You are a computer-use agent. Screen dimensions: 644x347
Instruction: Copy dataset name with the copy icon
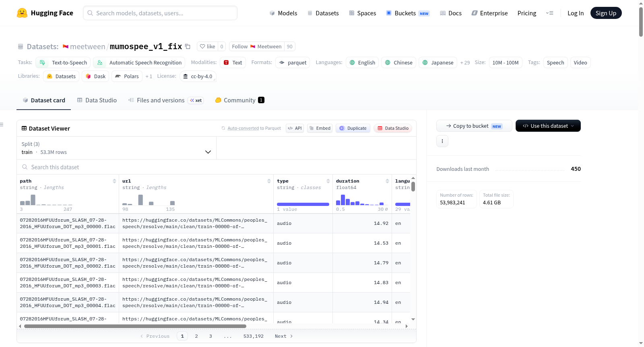click(188, 46)
